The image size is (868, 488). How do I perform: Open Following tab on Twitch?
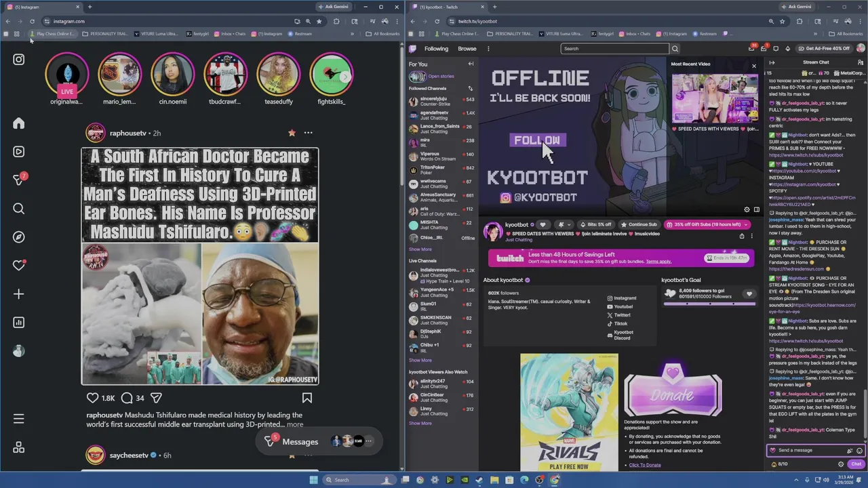click(x=436, y=49)
